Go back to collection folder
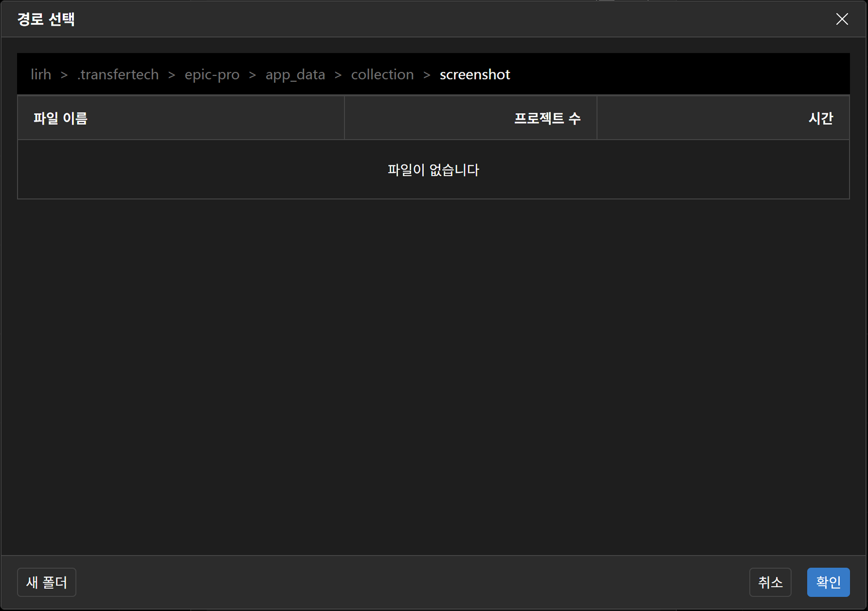This screenshot has height=611, width=868. coord(382,74)
